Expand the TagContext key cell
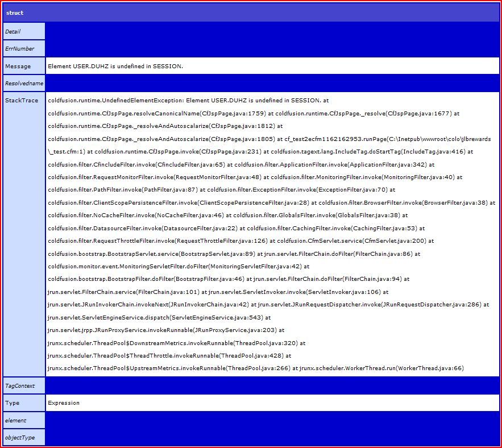502x448 pixels. [x=24, y=385]
